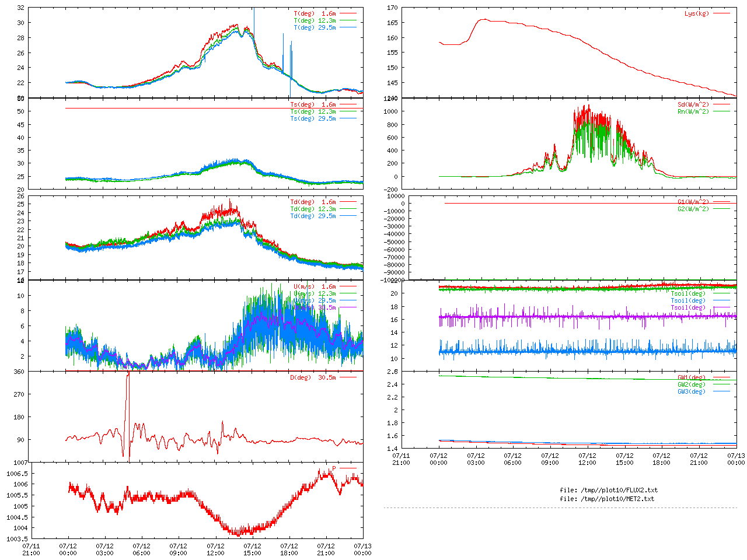Click the Ts(deg) 29.5m legend entry

click(x=313, y=118)
